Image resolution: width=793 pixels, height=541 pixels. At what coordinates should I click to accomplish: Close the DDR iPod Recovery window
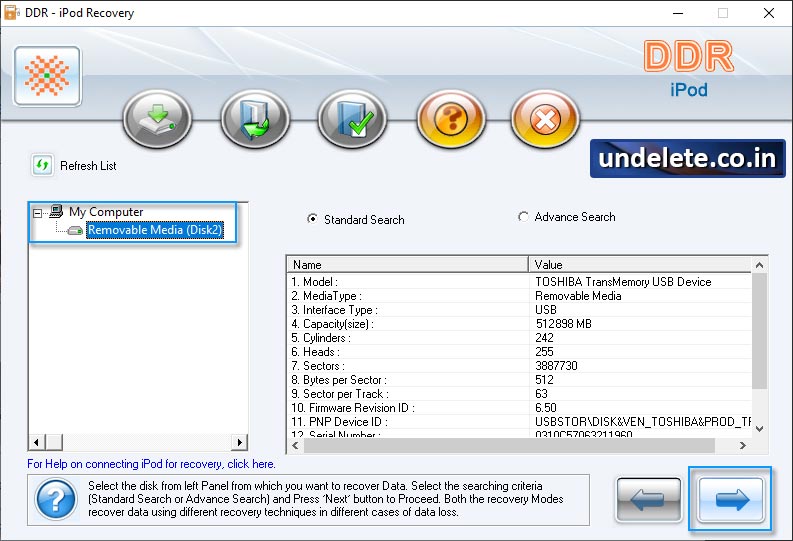(x=769, y=13)
